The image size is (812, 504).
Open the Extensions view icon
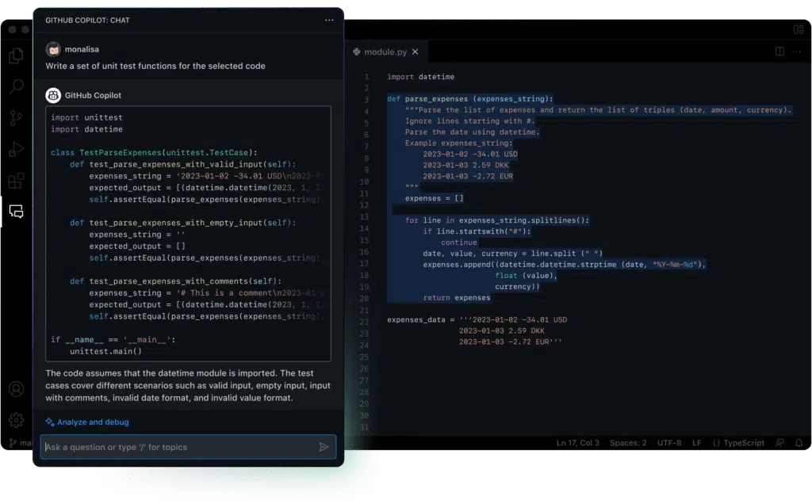tap(16, 181)
